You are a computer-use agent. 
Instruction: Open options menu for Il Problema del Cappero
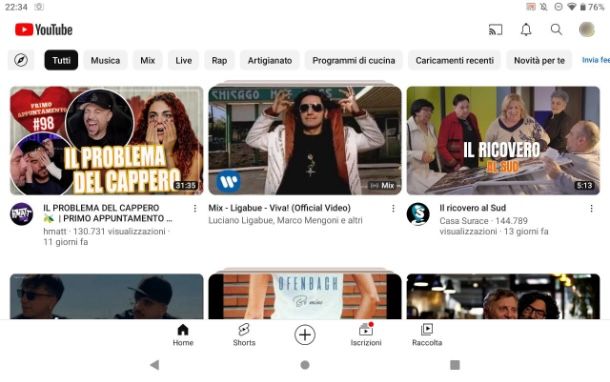pyautogui.click(x=195, y=209)
